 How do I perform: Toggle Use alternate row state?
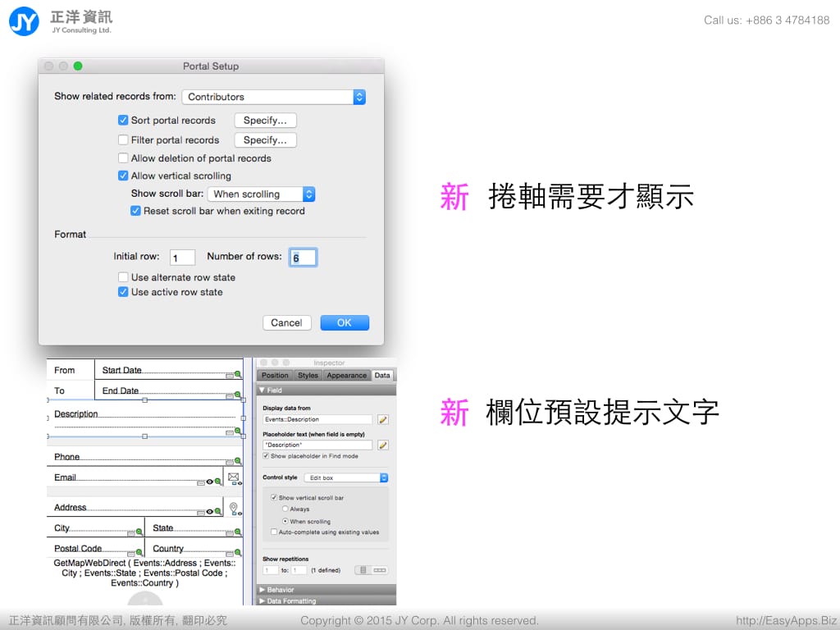[x=123, y=277]
